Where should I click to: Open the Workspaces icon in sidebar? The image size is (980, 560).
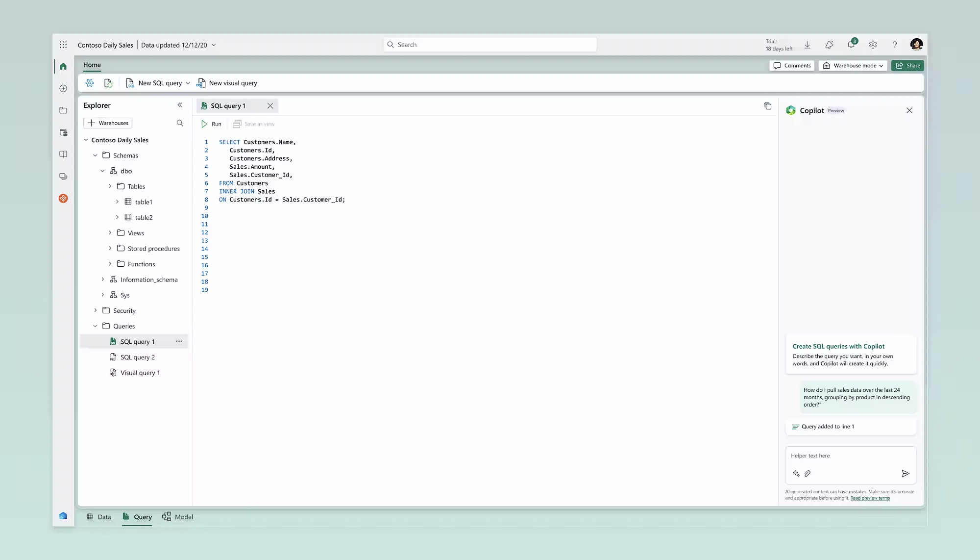click(x=63, y=176)
